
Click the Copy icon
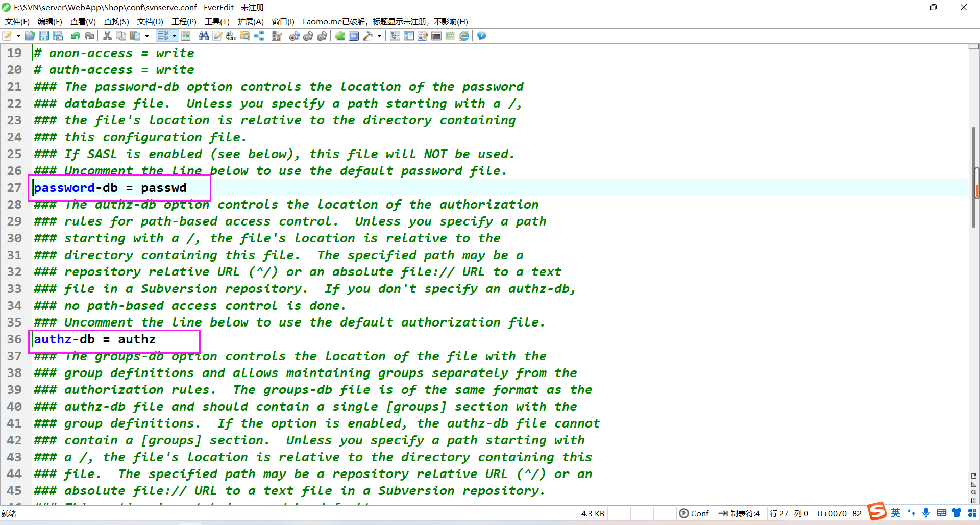point(121,36)
